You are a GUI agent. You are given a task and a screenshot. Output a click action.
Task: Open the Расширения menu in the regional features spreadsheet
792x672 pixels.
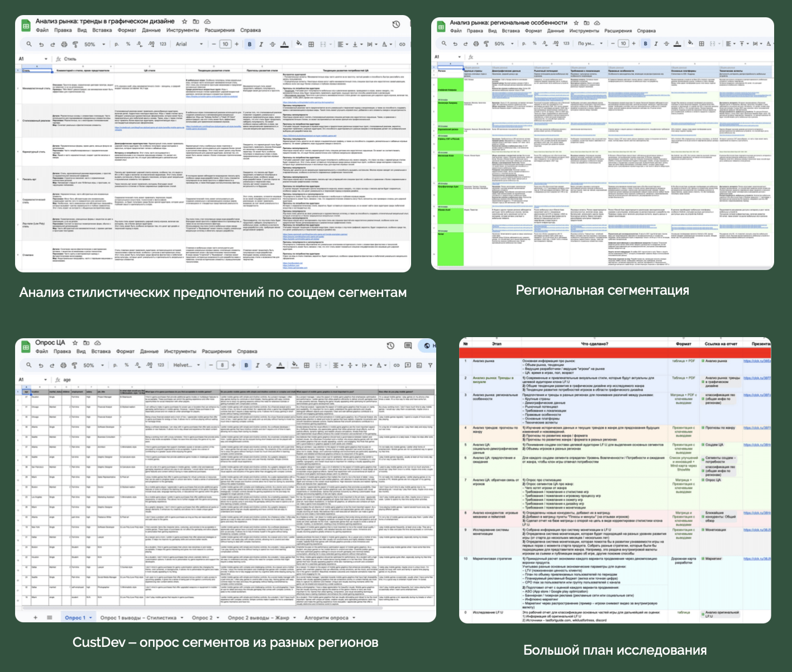point(618,31)
